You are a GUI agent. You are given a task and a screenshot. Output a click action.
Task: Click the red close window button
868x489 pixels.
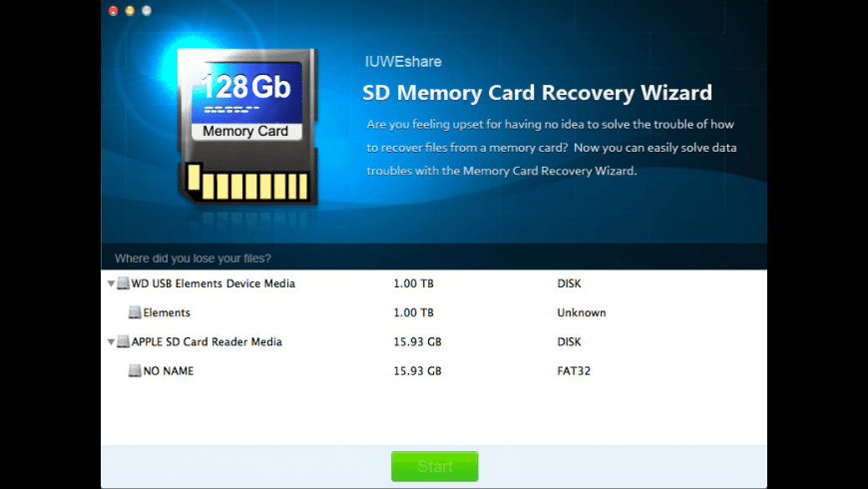(114, 11)
